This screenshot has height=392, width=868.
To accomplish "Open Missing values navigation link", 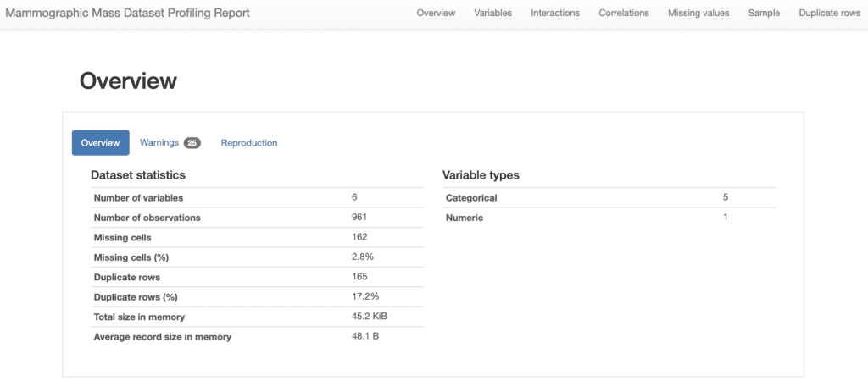I will pos(698,13).
